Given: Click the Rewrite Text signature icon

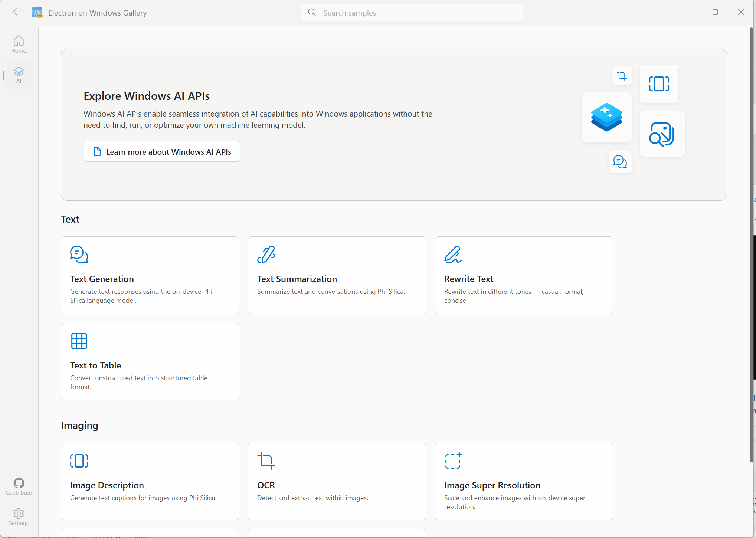Looking at the screenshot, I should [x=453, y=255].
